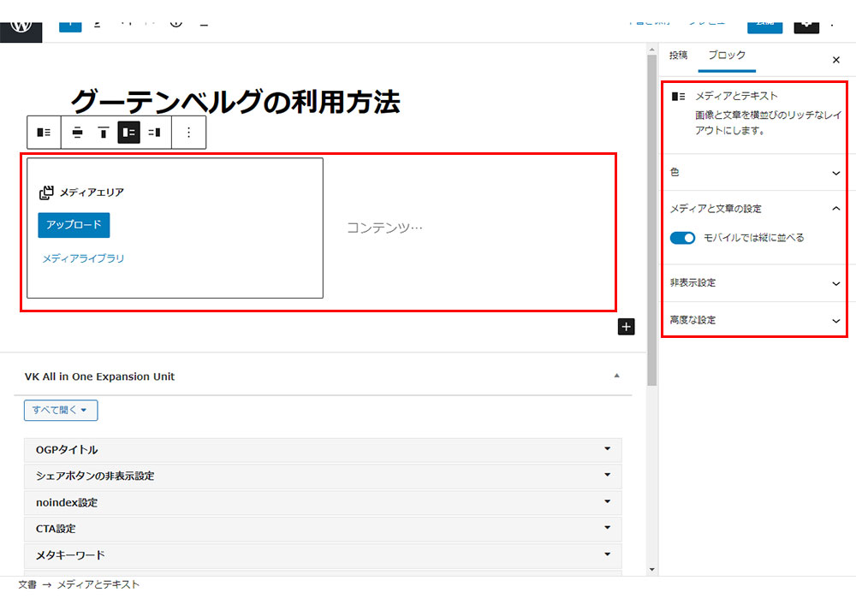This screenshot has height=616, width=856.
Task: Select the ブロック tab
Action: click(x=727, y=55)
